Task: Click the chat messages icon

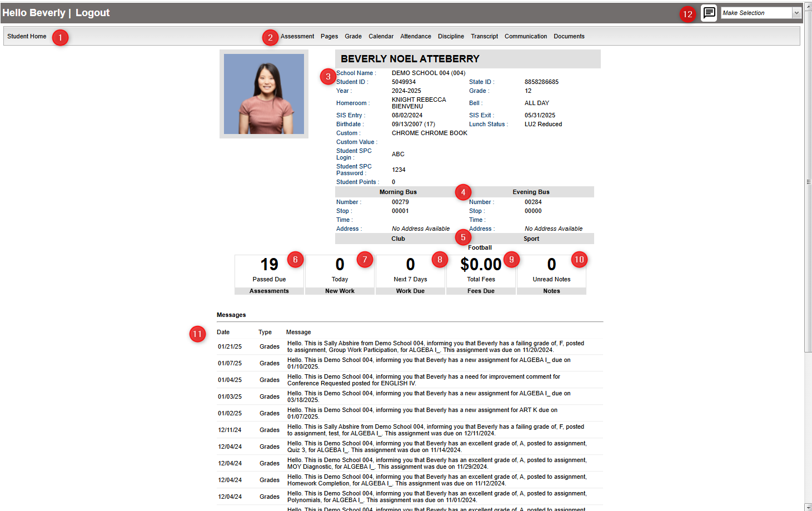Action: point(709,13)
